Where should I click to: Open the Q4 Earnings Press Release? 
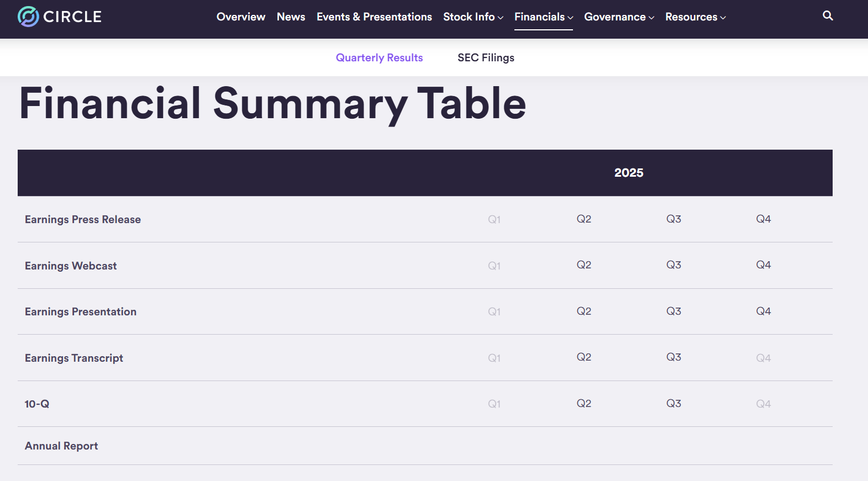coord(763,219)
